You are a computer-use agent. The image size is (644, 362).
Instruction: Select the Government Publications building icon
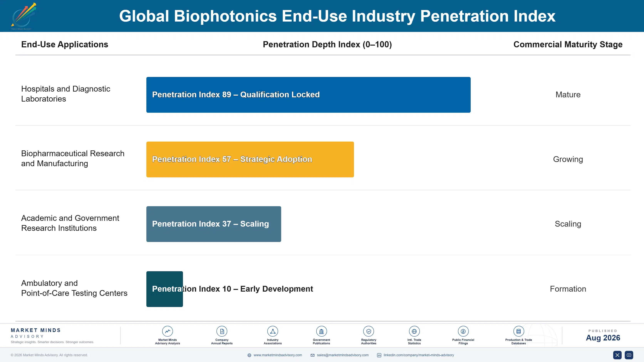click(x=321, y=331)
